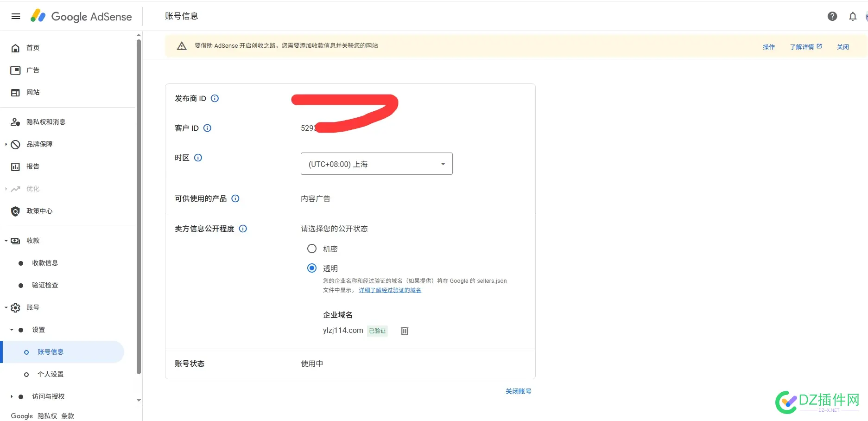Click the 关闭账号 link

(519, 391)
